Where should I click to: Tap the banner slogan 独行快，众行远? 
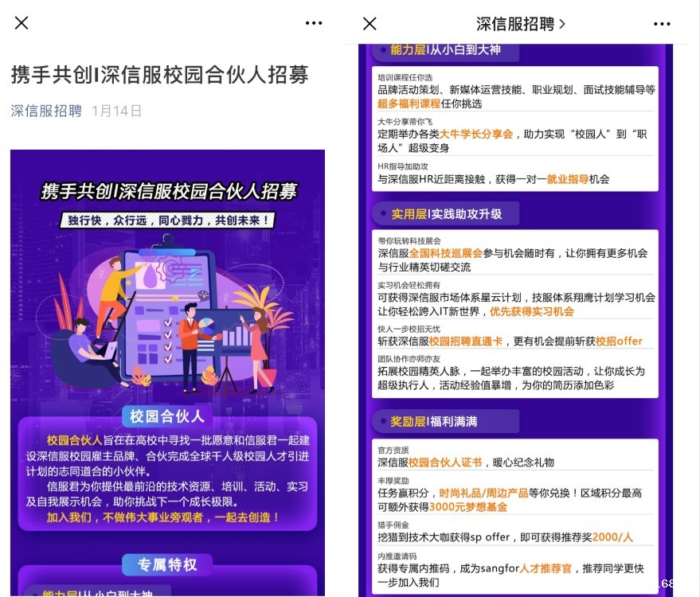[167, 220]
